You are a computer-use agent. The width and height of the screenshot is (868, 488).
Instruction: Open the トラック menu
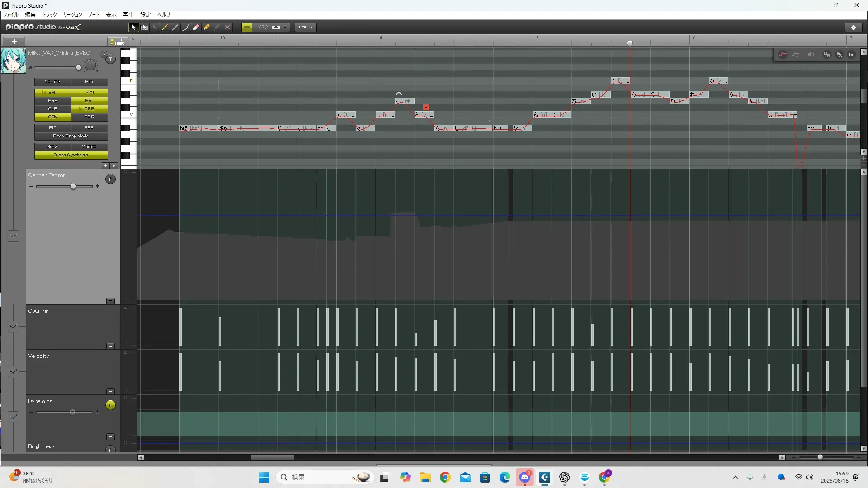(x=49, y=15)
